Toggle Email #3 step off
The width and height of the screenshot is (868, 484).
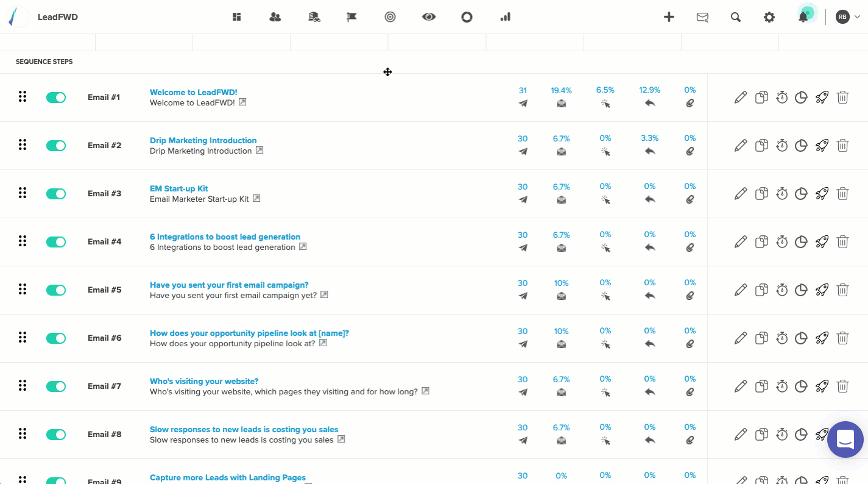point(56,194)
